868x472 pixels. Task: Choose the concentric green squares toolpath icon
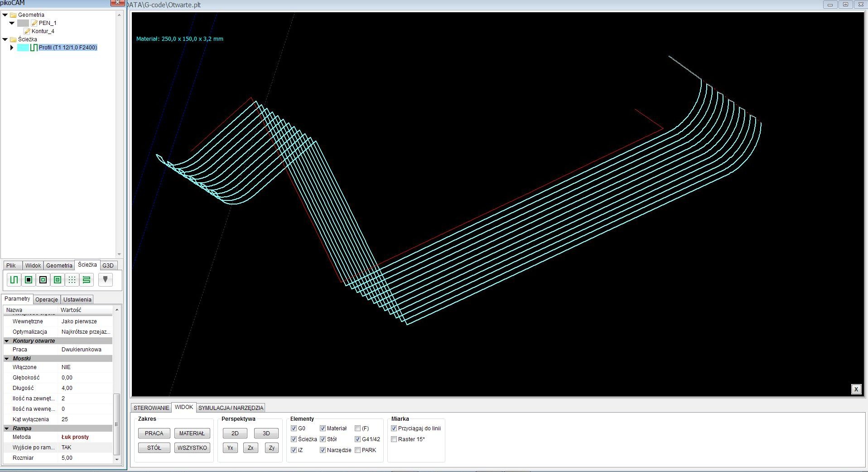(x=58, y=280)
